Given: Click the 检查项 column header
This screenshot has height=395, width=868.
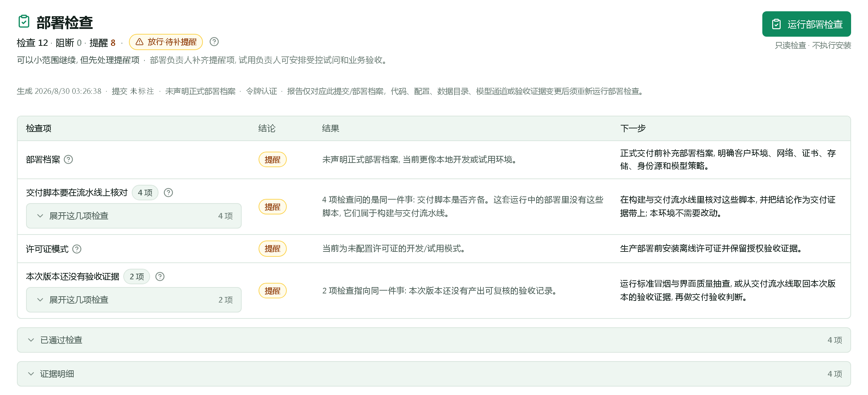Looking at the screenshot, I should pos(39,128).
